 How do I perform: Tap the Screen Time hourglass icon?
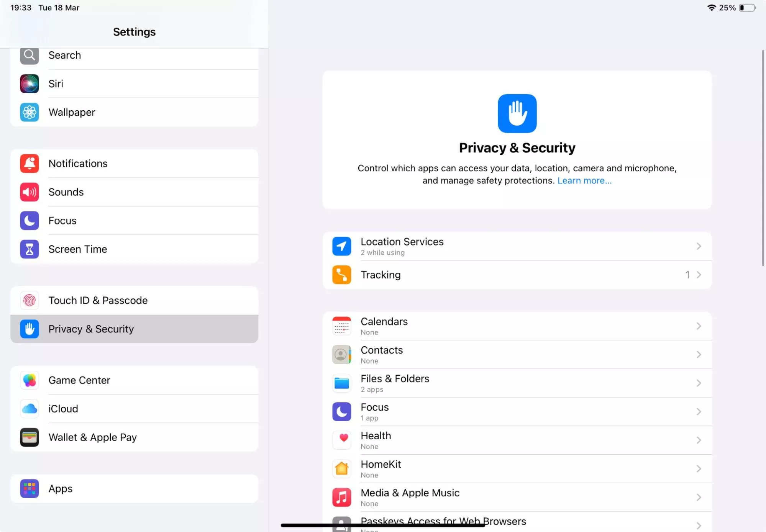tap(30, 249)
